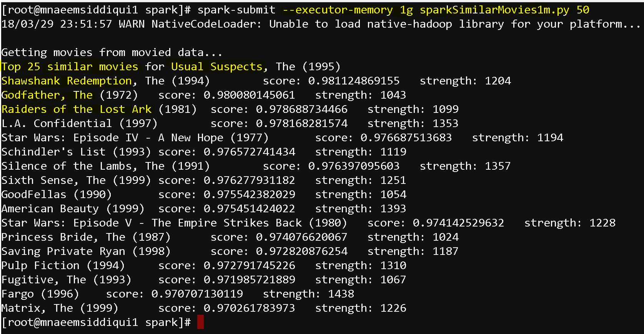Click the Matrix, The (1999) entry
Image resolution: width=644 pixels, height=334 pixels.
coord(60,308)
